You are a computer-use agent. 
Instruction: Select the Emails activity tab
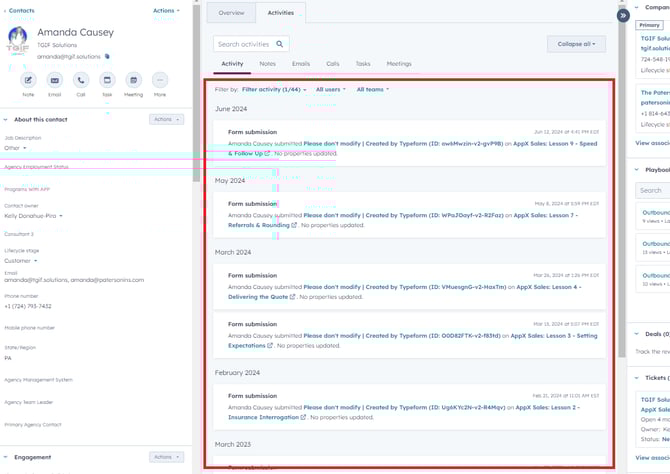tap(300, 64)
